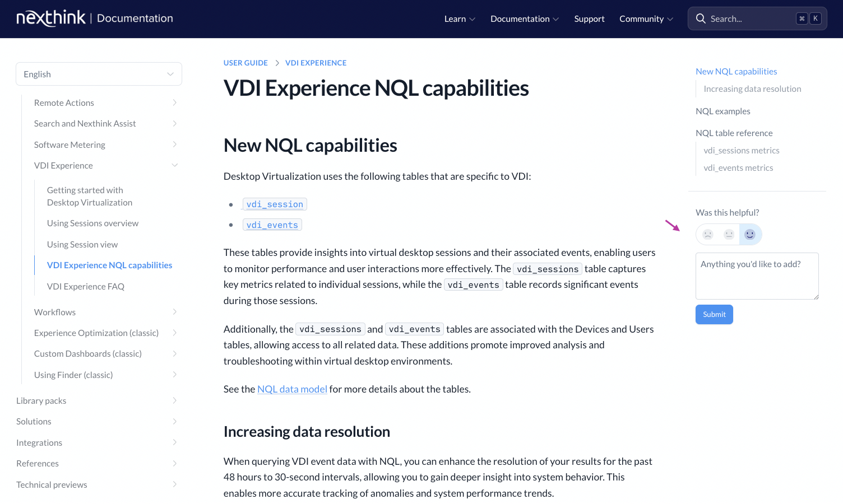
Task: Select the sad face feedback icon
Action: click(708, 235)
